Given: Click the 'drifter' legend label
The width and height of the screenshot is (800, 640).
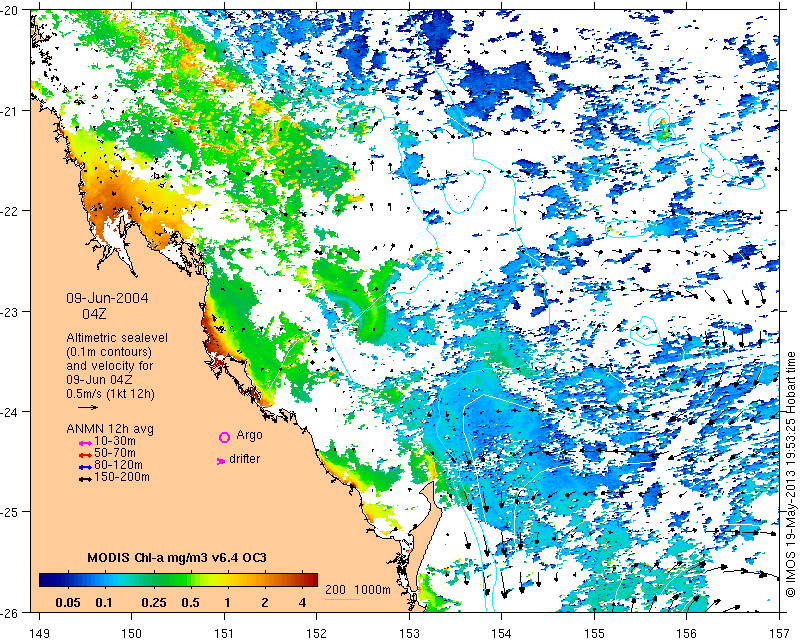Looking at the screenshot, I should tap(244, 459).
